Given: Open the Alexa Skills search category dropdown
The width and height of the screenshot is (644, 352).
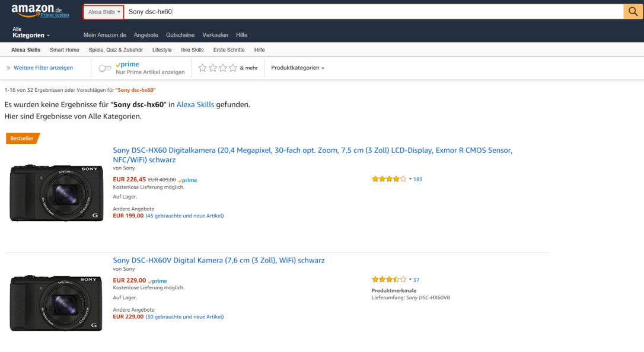Looking at the screenshot, I should click(x=104, y=12).
